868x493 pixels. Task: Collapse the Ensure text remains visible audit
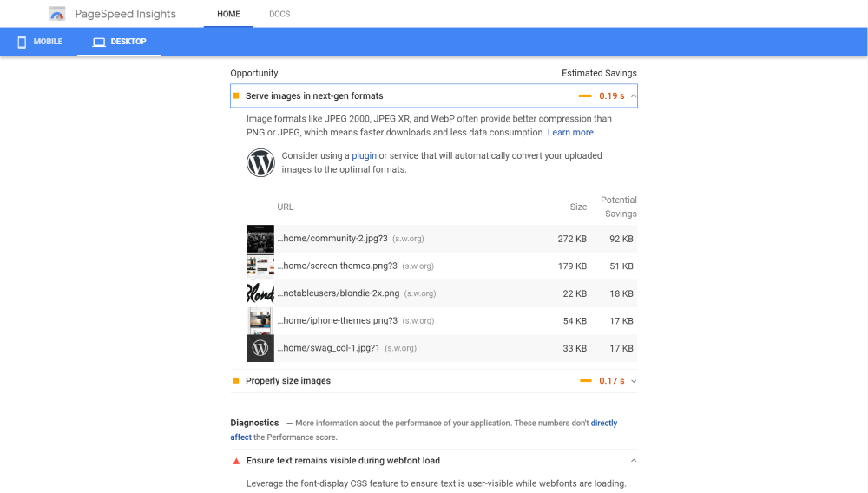point(634,460)
